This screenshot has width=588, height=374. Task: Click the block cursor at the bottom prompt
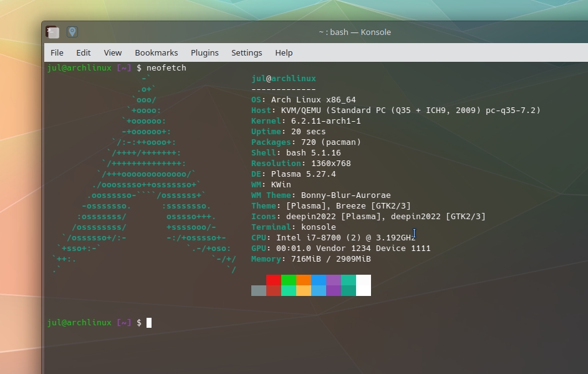[x=149, y=323]
